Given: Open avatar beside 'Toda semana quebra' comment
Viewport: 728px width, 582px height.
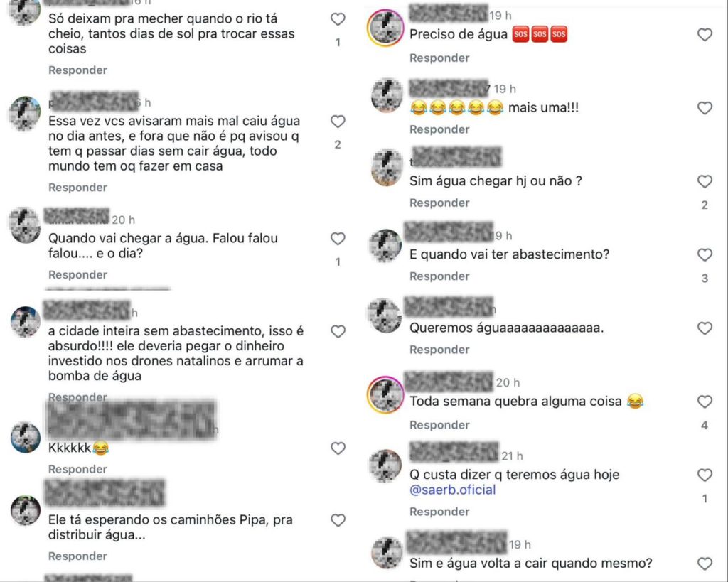Looking at the screenshot, I should [x=385, y=395].
